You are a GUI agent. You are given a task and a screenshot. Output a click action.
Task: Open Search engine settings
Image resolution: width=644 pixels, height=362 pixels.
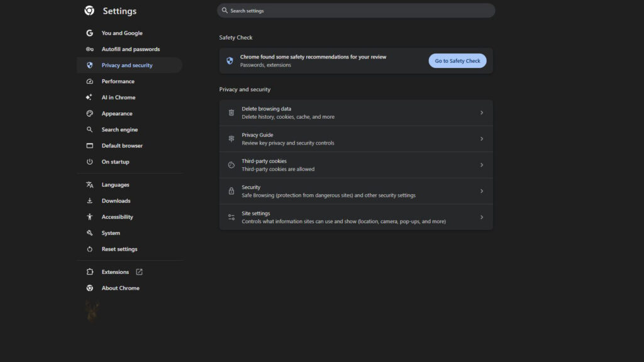[x=130, y=129]
